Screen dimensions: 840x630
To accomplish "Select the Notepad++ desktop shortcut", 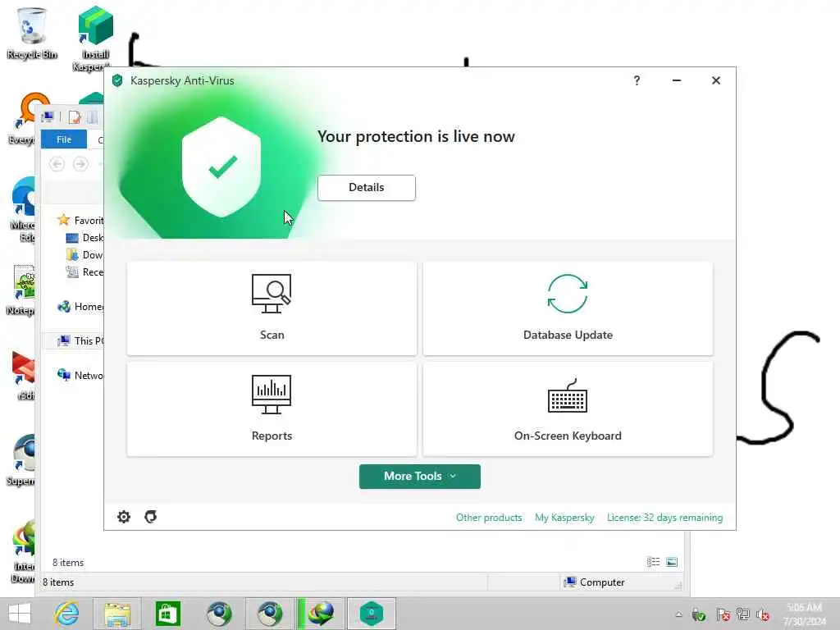I will pos(21,290).
